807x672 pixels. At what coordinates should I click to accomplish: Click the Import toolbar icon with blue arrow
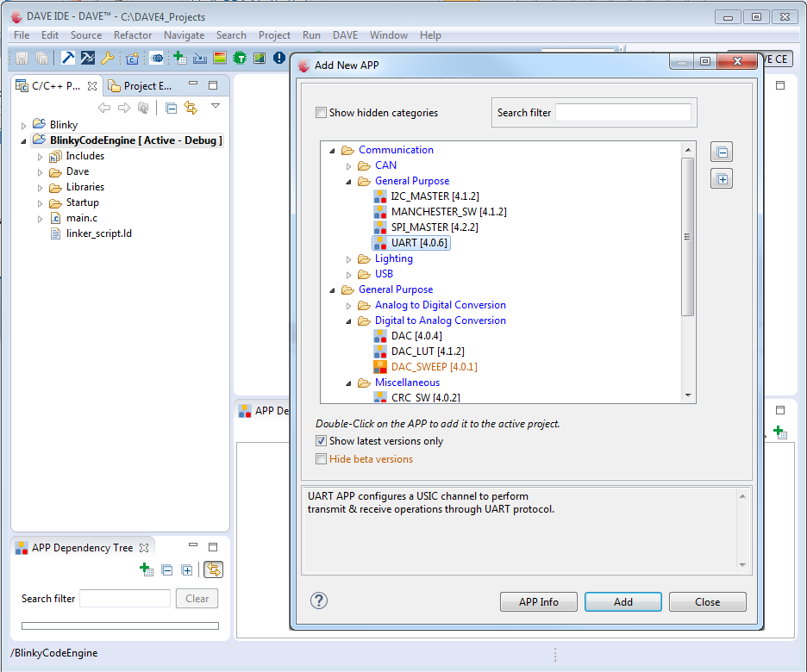(x=200, y=58)
